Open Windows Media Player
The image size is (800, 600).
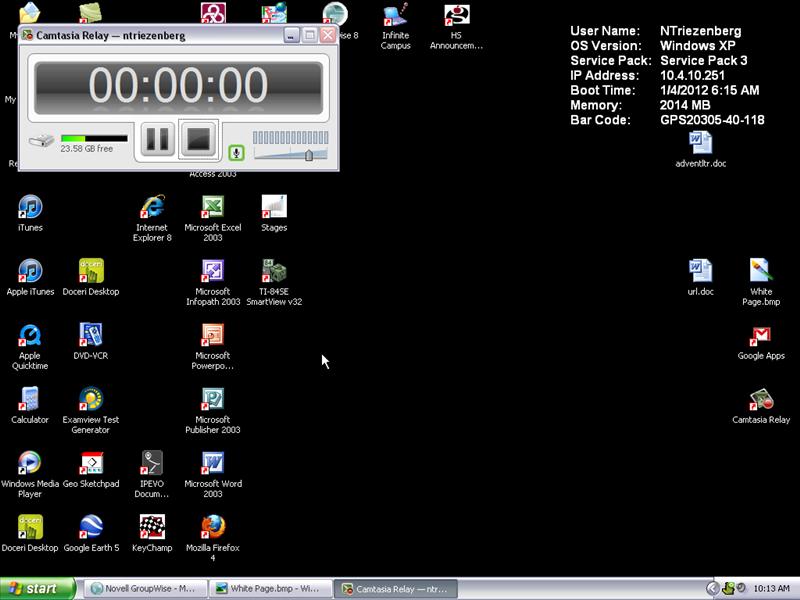tap(30, 475)
